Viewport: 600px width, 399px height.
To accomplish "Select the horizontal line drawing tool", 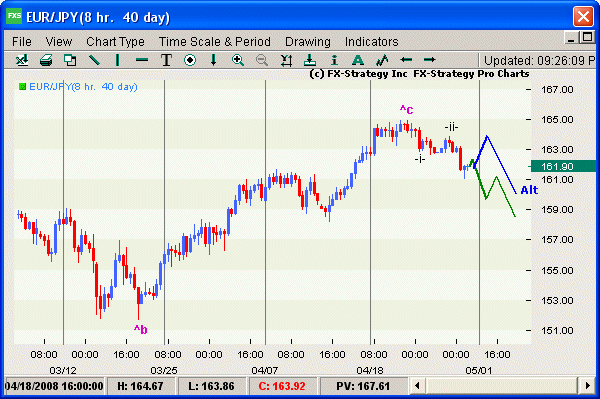I will point(142,60).
